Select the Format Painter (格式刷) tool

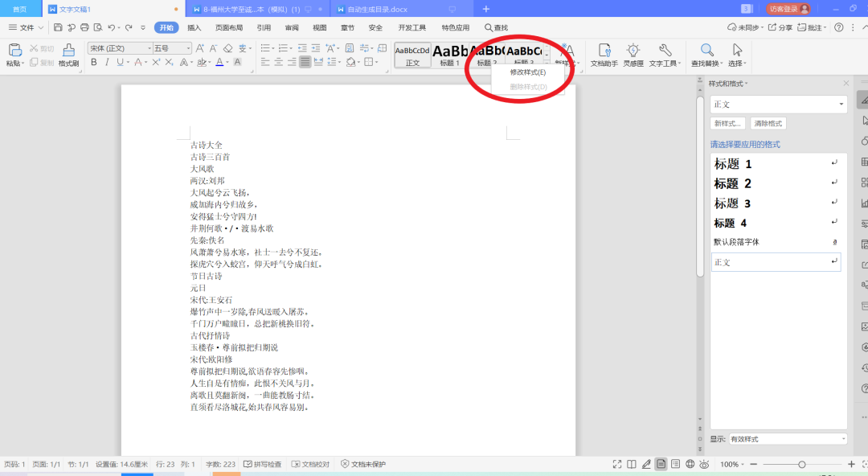(68, 55)
